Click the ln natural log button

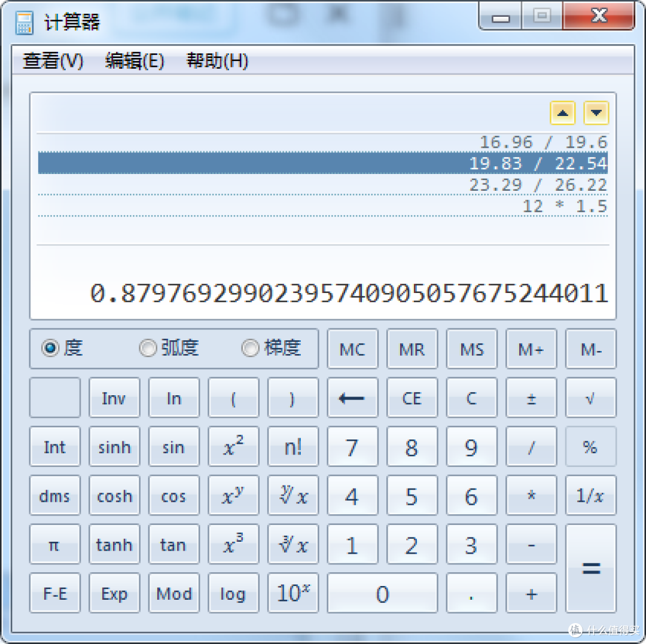[174, 398]
